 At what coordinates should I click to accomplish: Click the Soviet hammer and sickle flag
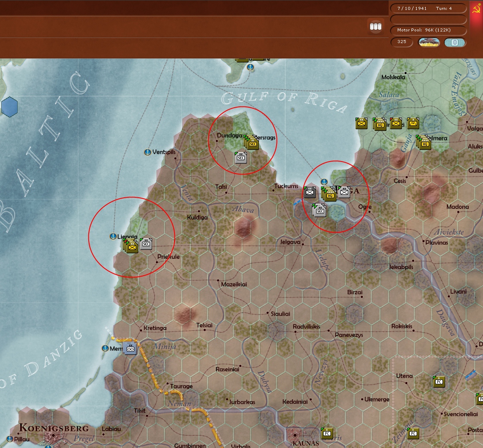pos(476,9)
